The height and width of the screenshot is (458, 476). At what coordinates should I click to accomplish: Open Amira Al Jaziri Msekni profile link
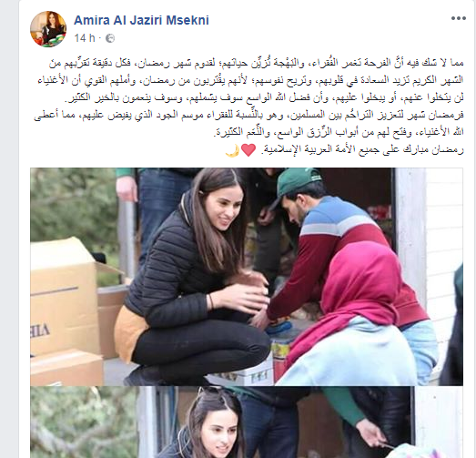click(x=141, y=20)
